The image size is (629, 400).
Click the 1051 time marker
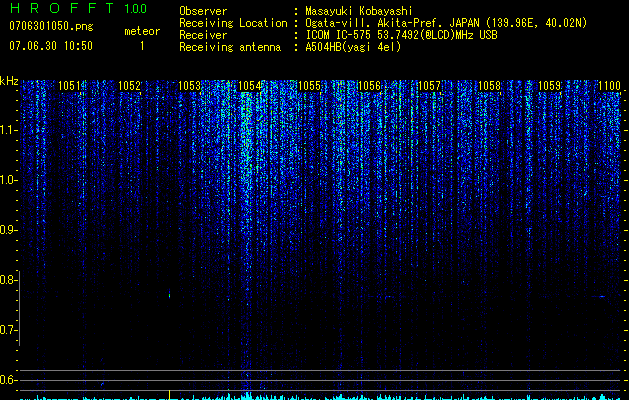click(x=69, y=85)
